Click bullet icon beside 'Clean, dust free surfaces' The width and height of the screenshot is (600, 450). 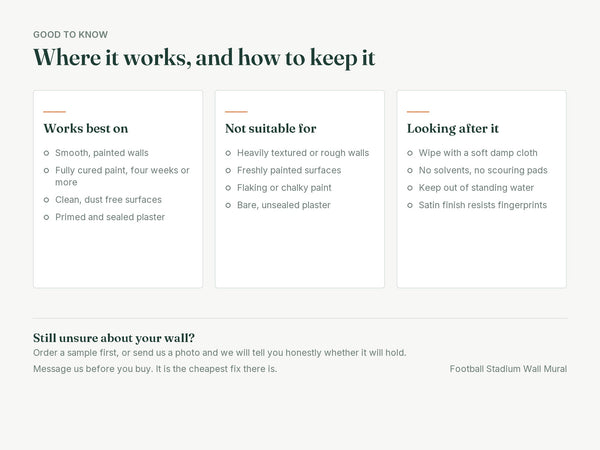point(46,200)
